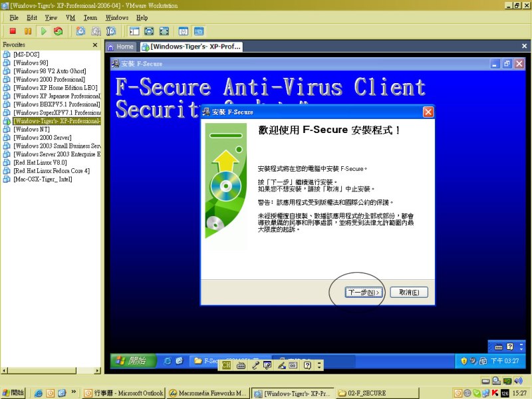
Task: Click the help question icon on IME bar
Action: pos(307,365)
